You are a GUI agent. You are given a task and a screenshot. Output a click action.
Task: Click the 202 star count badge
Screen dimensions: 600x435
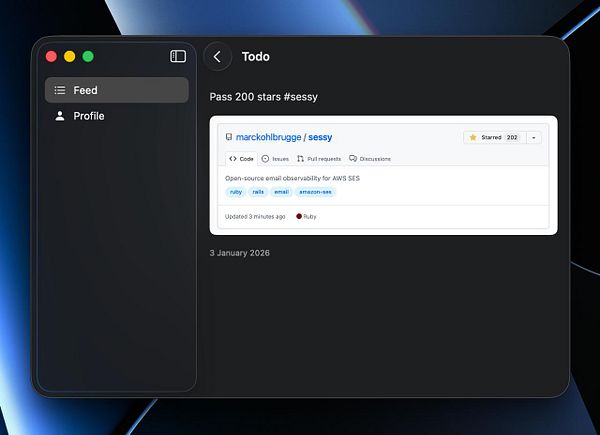click(x=512, y=137)
